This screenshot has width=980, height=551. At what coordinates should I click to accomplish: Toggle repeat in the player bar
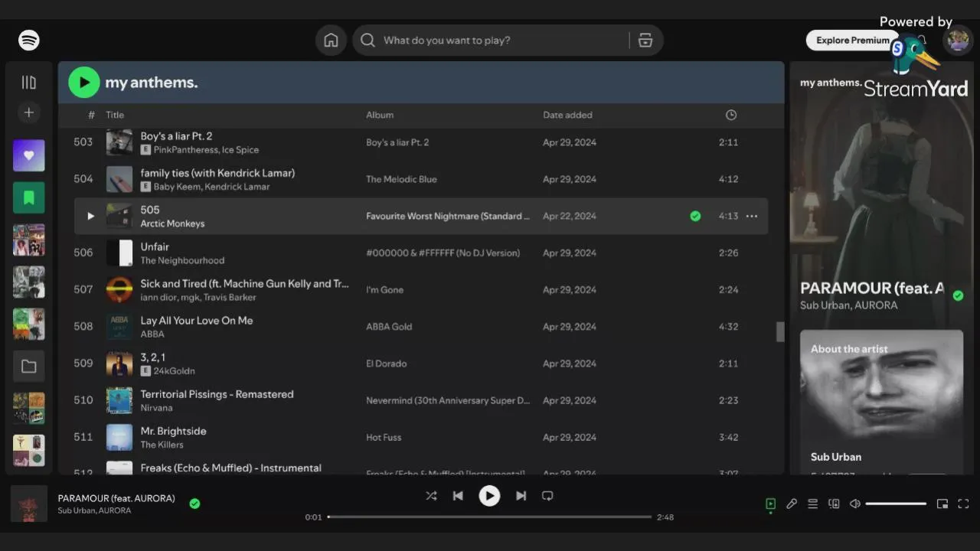(547, 496)
